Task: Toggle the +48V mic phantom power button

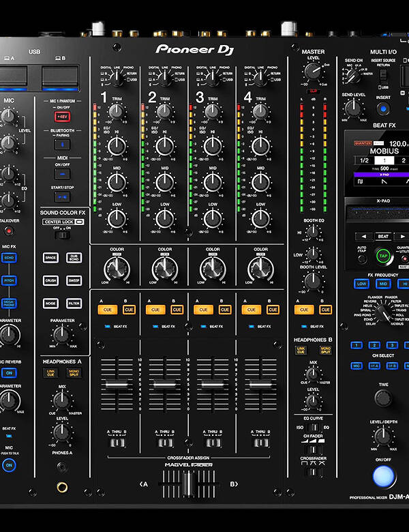Action: pos(62,117)
